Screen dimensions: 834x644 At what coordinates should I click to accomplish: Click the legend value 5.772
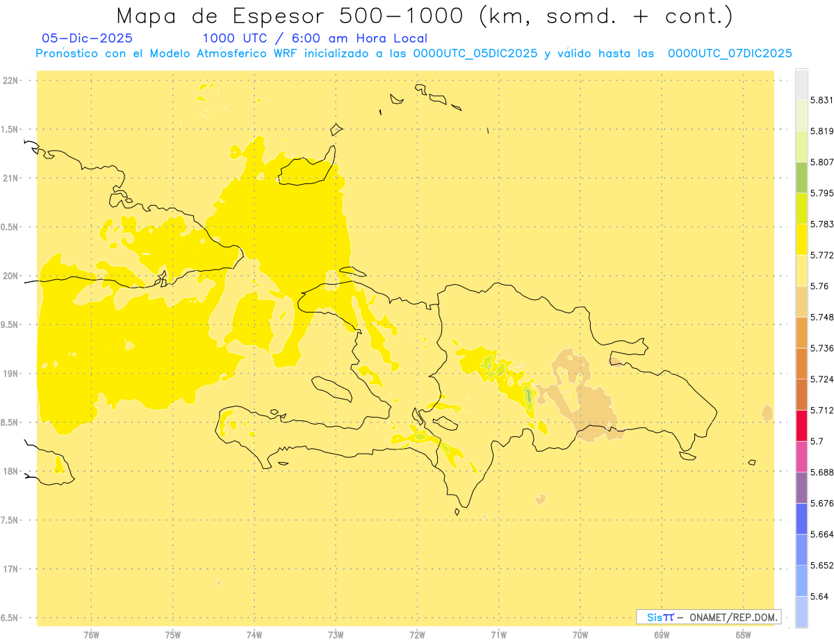coord(822,255)
